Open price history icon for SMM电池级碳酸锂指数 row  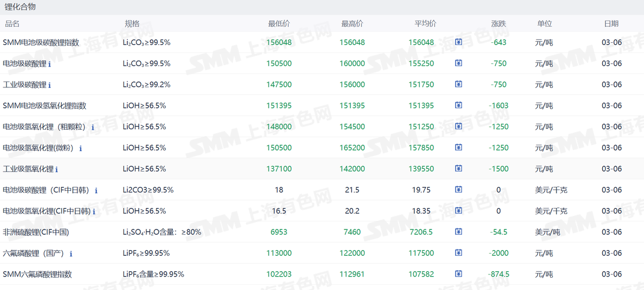(459, 42)
